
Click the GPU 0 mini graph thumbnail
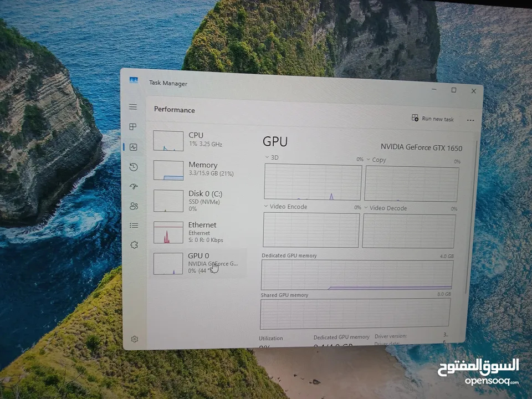click(168, 264)
